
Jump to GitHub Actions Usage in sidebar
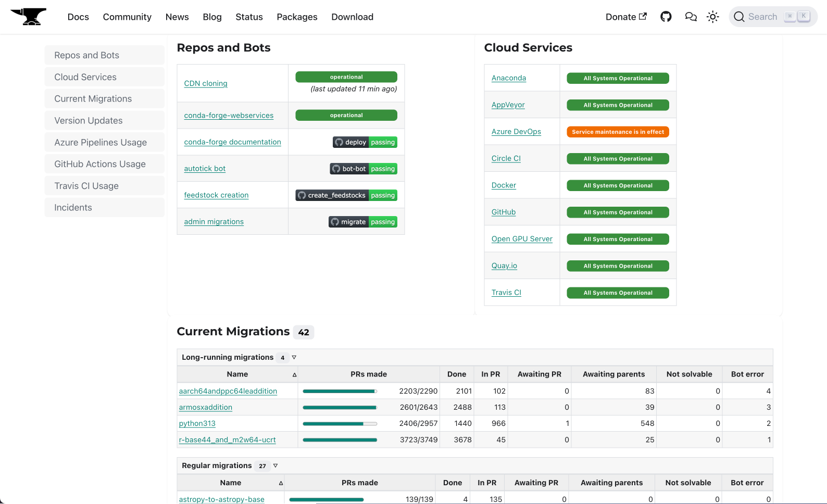(x=105, y=164)
